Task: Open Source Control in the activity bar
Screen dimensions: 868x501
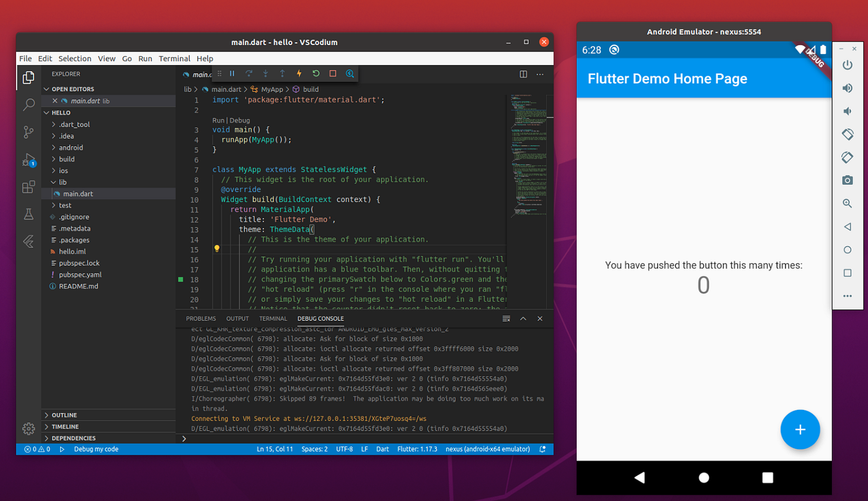Action: (29, 132)
